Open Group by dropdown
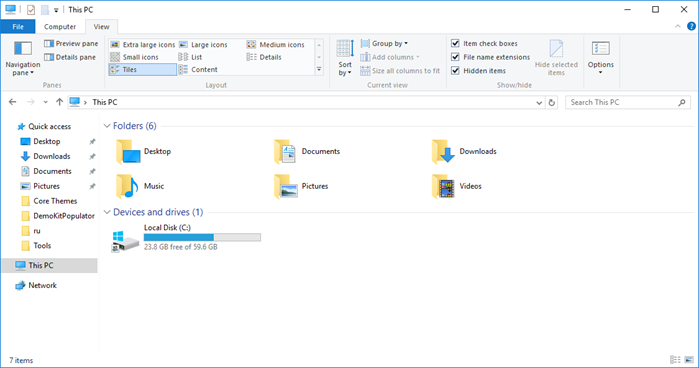 click(x=384, y=43)
